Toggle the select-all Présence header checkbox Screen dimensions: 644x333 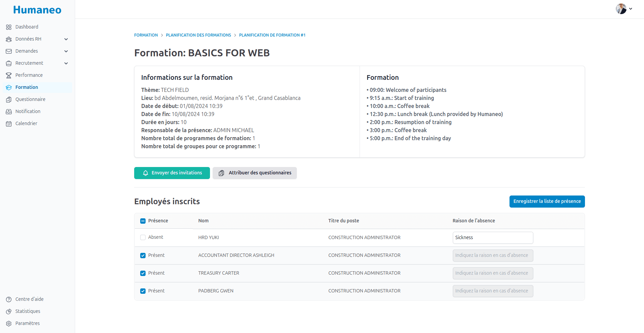pos(143,221)
